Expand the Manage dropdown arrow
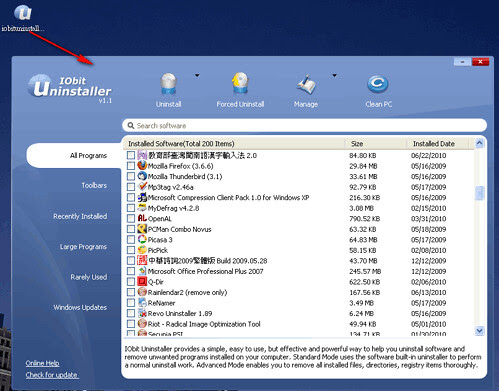 pyautogui.click(x=334, y=76)
